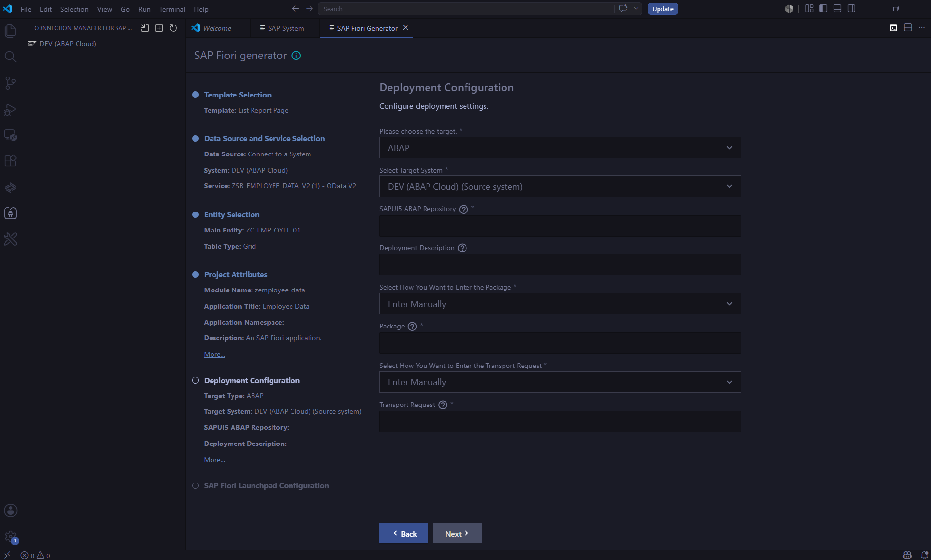
Task: Open more editor actions ellipsis
Action: (x=922, y=28)
